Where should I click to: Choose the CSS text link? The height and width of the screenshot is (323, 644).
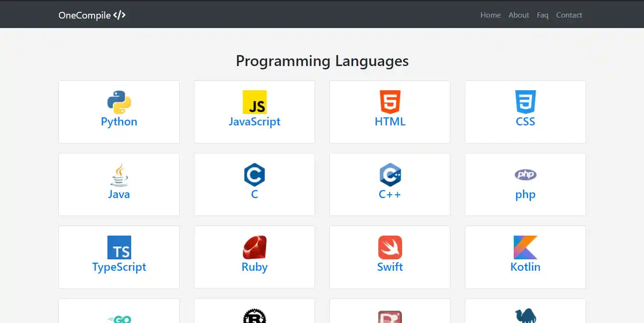coord(525,122)
